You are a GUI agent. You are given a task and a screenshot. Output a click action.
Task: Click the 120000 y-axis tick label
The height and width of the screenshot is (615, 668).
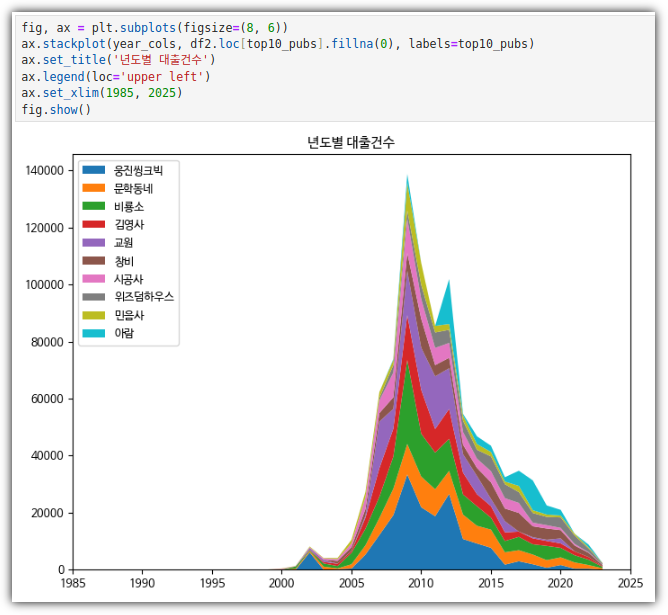click(45, 228)
